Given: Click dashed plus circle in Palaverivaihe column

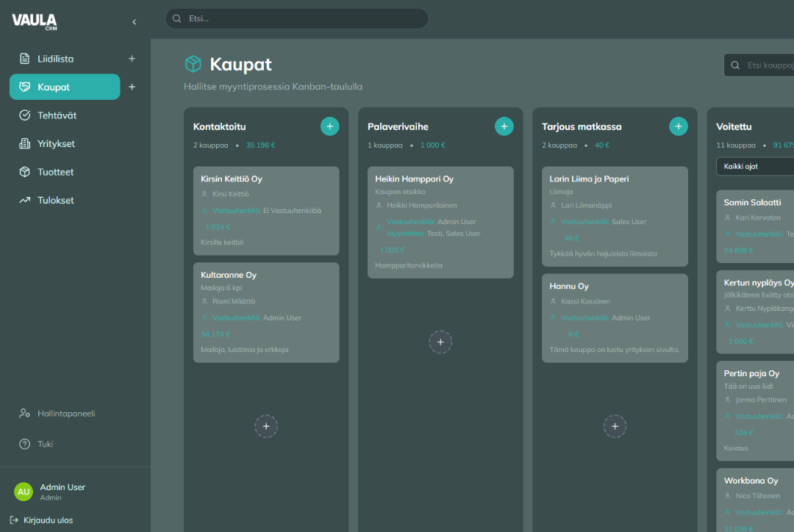Looking at the screenshot, I should click(x=440, y=342).
